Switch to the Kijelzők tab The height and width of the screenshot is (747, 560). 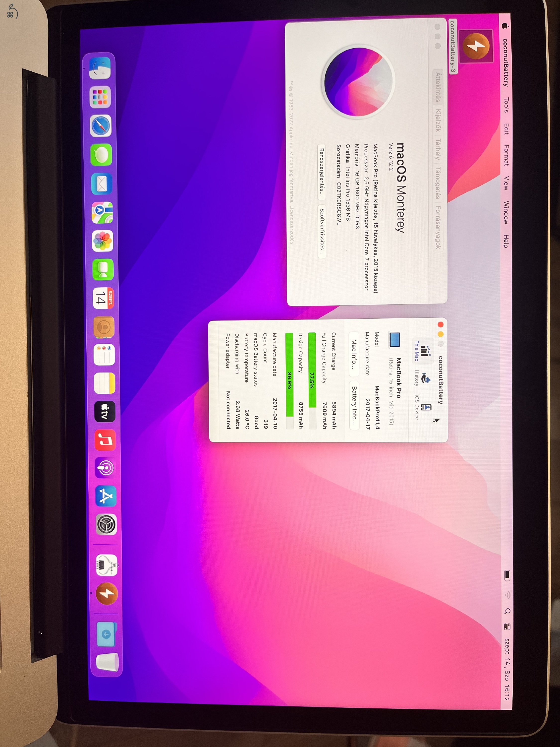coord(438,120)
